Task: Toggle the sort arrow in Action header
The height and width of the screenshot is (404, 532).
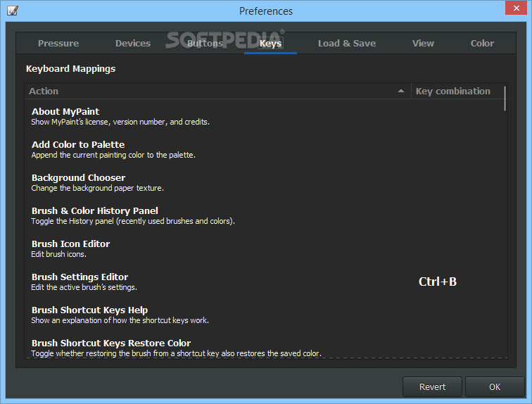Action: tap(401, 91)
